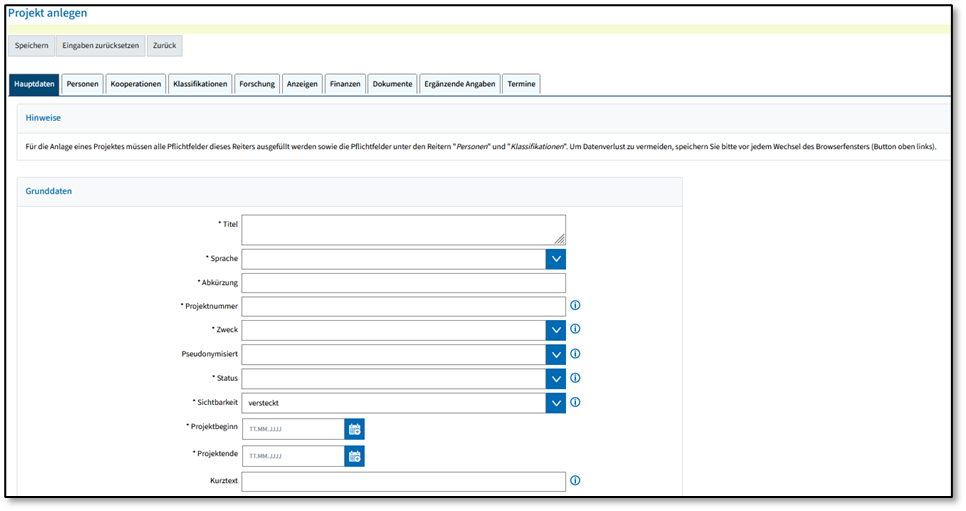Click the Zurück button
Image resolution: width=966 pixels, height=511 pixels.
[164, 46]
